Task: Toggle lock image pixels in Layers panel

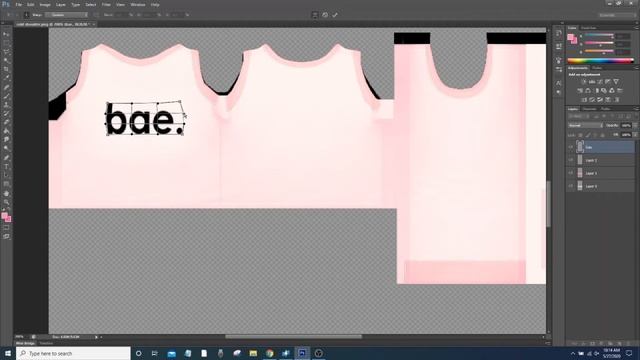Action: 588,135
